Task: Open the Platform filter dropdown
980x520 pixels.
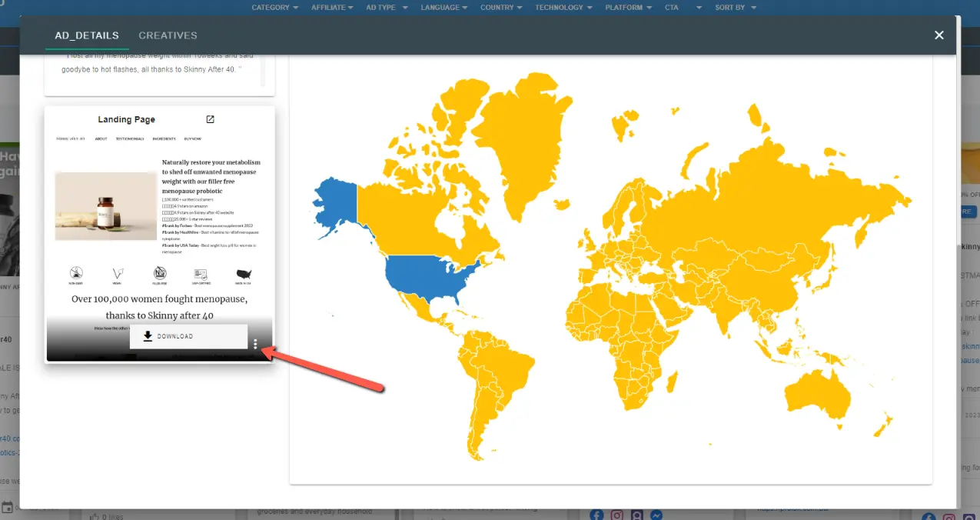Action: tap(628, 8)
